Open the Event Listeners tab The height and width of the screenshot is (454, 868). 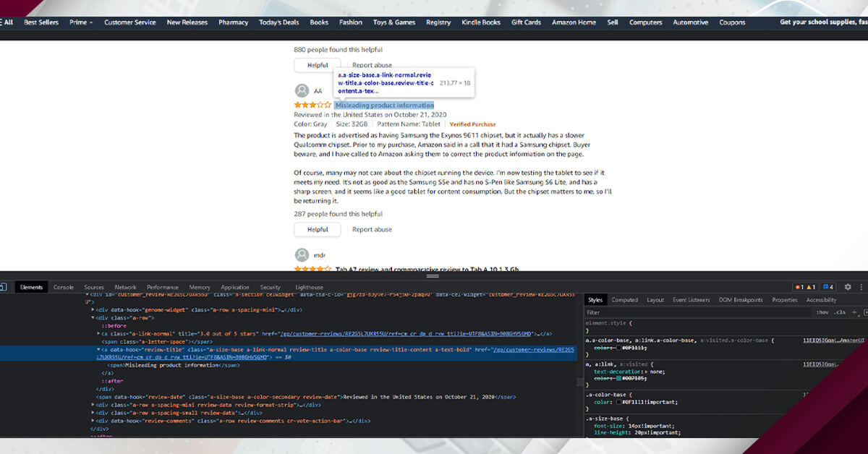[692, 300]
